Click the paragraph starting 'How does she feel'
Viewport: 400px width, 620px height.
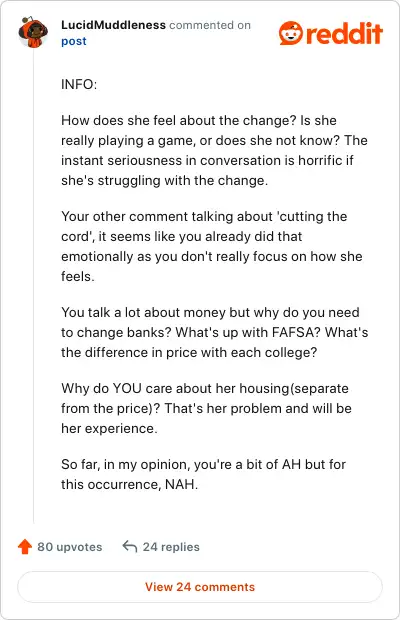pos(214,150)
